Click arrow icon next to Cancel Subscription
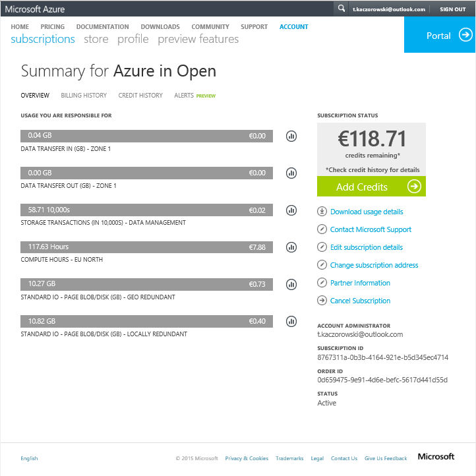The height and width of the screenshot is (476, 476). (x=322, y=301)
